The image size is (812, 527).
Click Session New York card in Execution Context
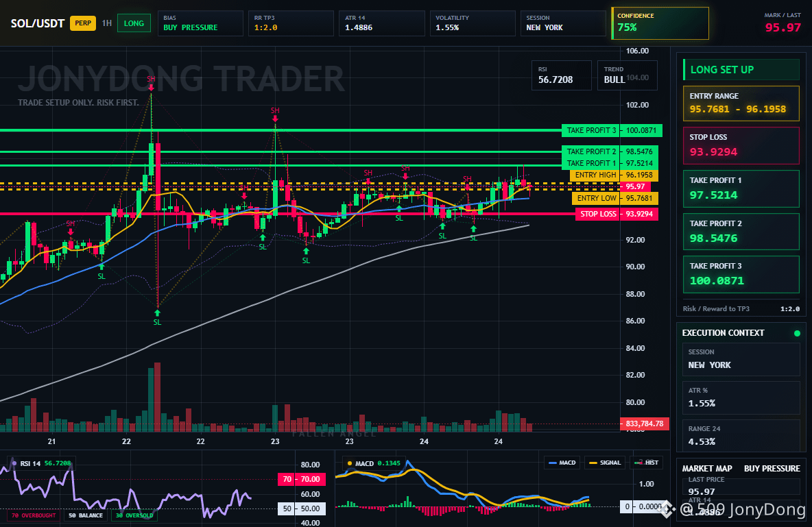741,359
